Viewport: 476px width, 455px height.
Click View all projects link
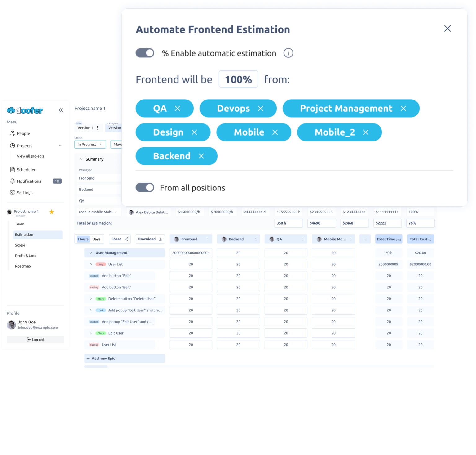coord(30,156)
